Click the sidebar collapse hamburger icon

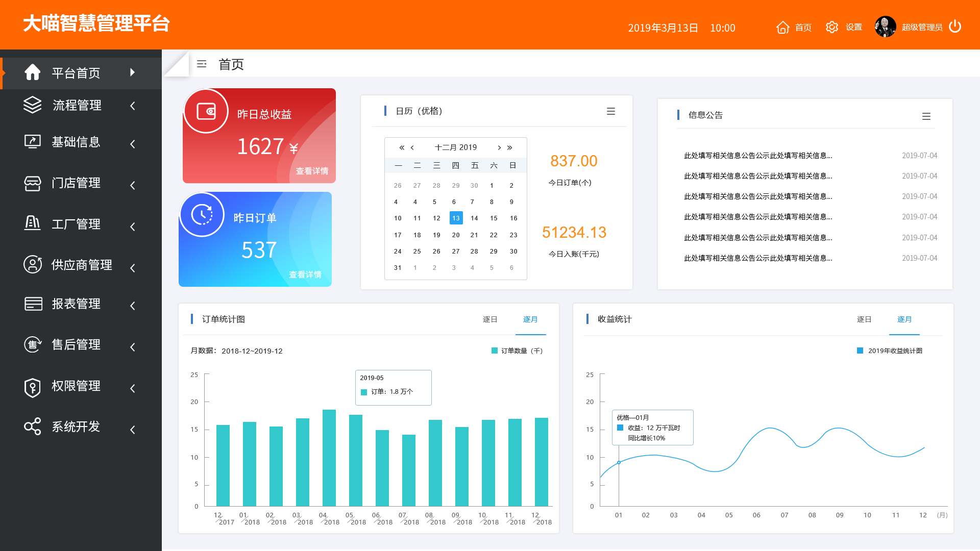point(202,64)
